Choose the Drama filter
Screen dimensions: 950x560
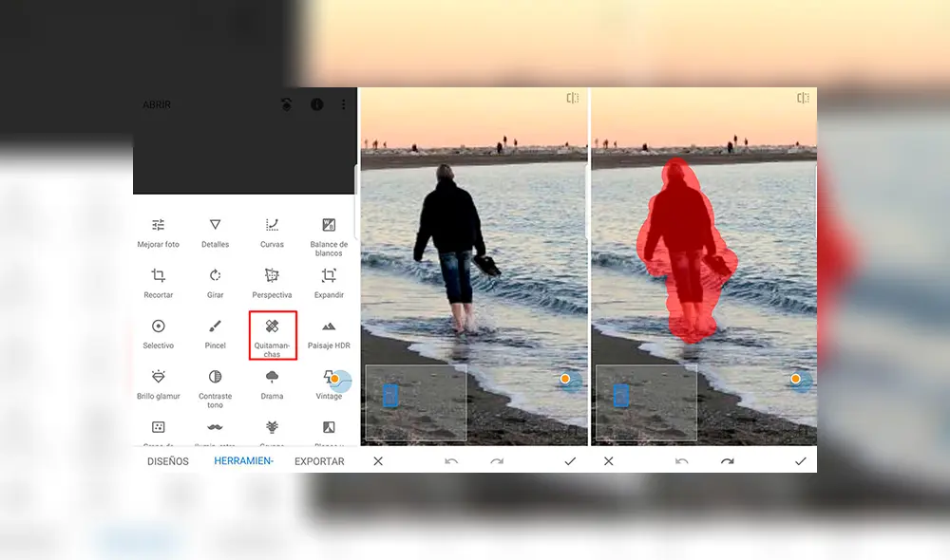272,383
